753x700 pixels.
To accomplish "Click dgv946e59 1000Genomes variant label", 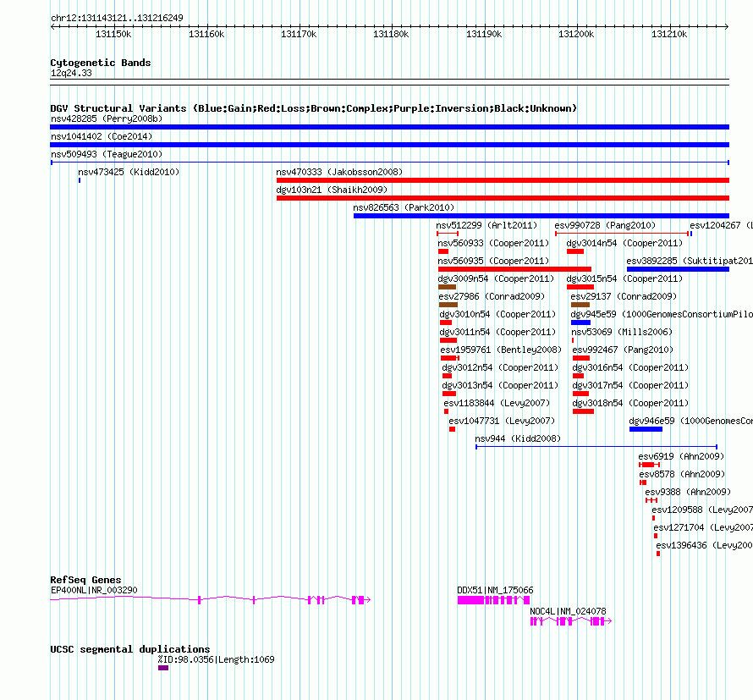I will point(691,421).
